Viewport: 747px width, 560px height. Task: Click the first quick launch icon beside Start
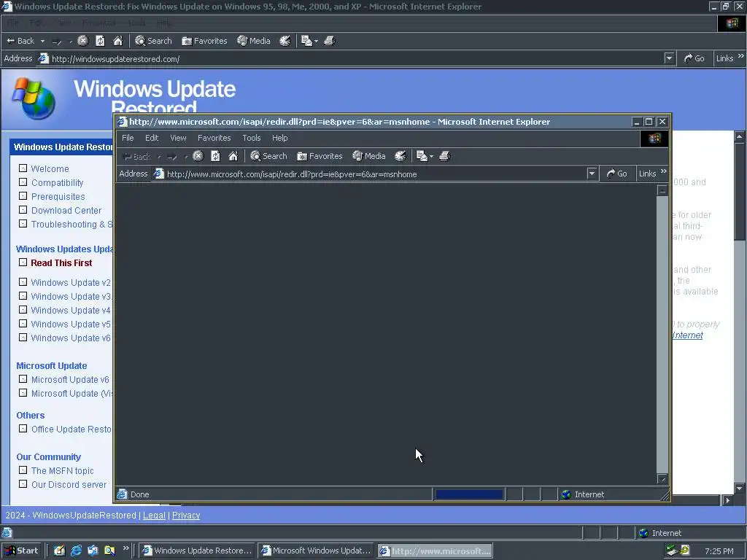59,551
